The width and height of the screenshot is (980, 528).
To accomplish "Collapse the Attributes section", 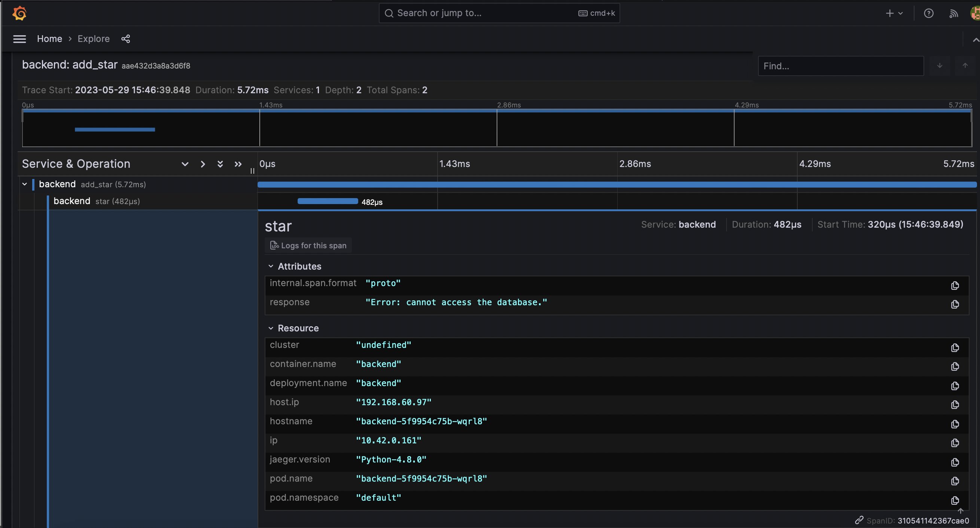I will [x=271, y=266].
